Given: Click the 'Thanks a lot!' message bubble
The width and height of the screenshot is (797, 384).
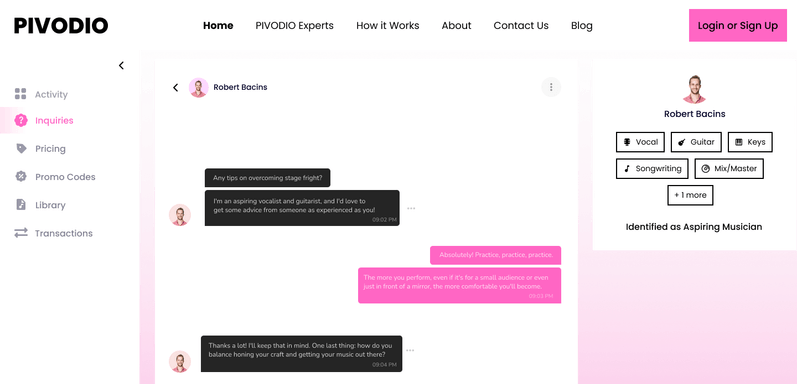Looking at the screenshot, I should (x=301, y=353).
